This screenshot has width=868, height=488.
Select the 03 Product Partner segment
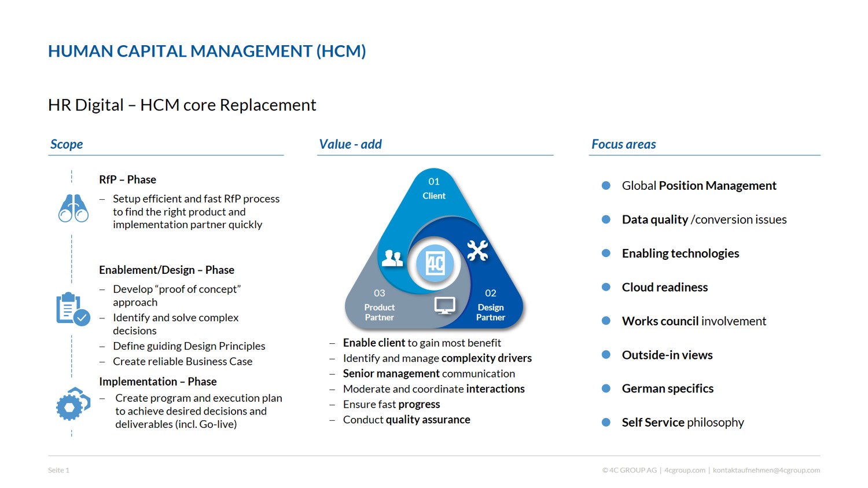379,305
